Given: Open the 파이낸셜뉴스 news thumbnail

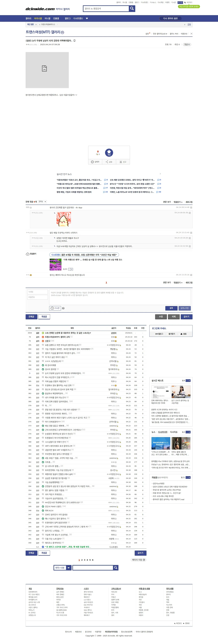Looking at the screenshot, I should coord(161,443).
